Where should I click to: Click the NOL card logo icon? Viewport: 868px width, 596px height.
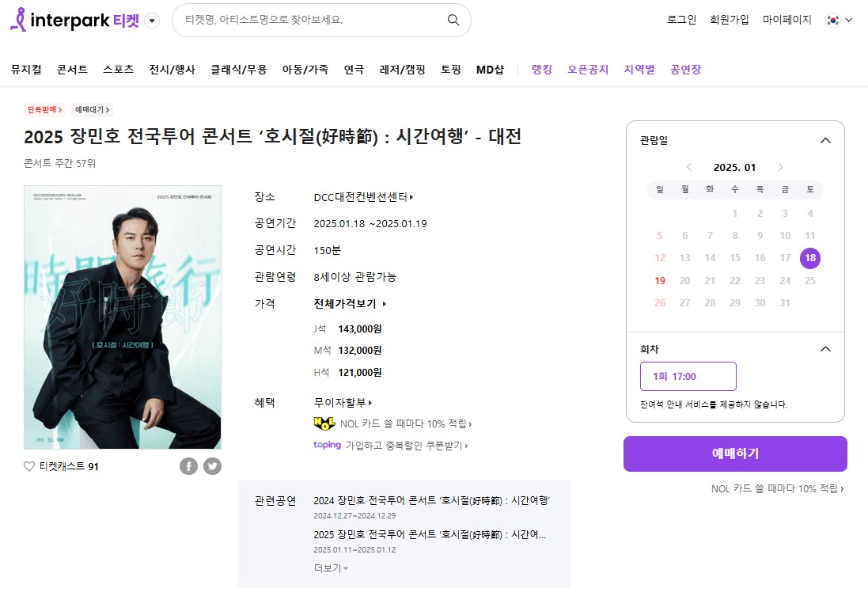point(324,423)
